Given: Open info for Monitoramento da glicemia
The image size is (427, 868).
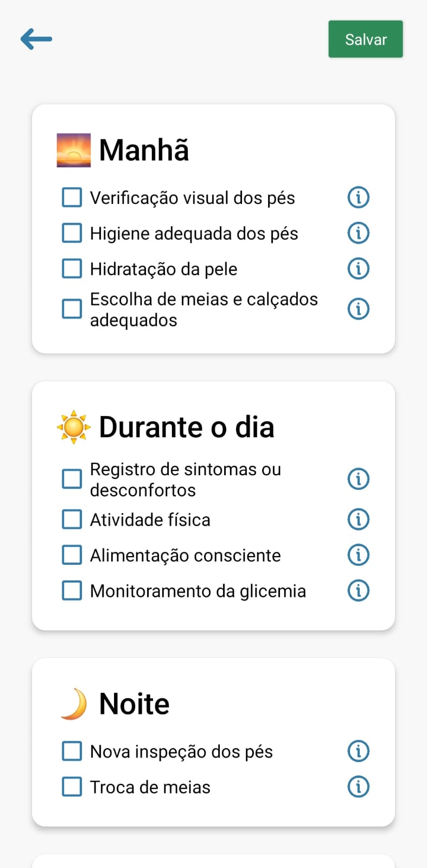Looking at the screenshot, I should pos(358,590).
